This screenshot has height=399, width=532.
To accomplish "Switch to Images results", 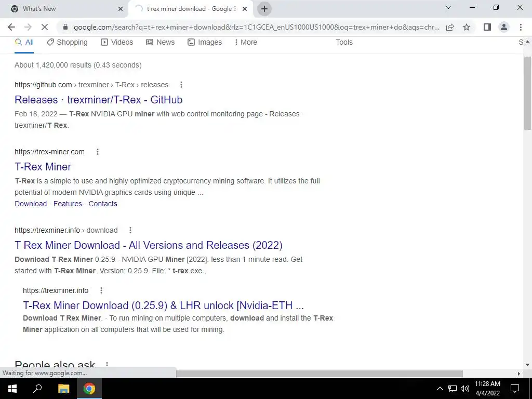I will [x=205, y=42].
